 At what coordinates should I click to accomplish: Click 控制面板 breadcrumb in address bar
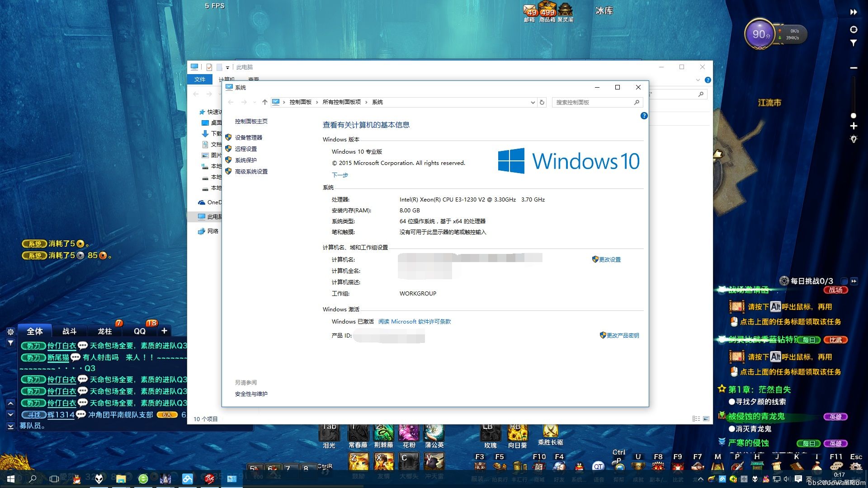[x=301, y=102]
